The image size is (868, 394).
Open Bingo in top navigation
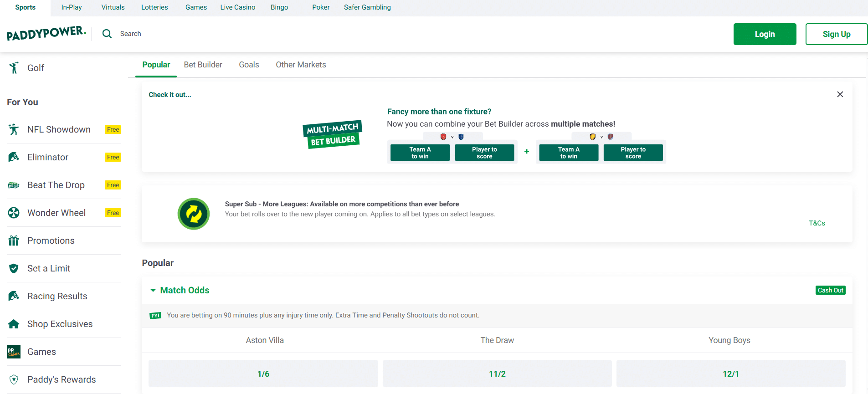[279, 7]
